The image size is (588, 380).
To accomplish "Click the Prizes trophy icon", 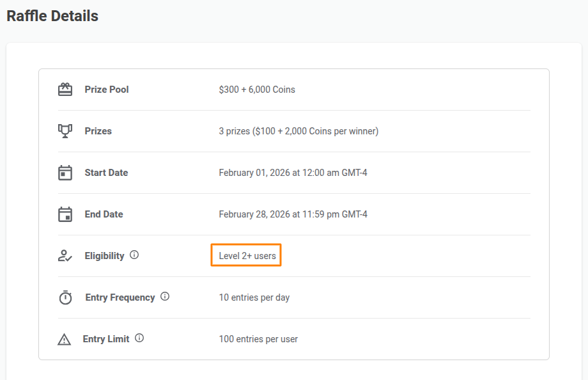I will [65, 131].
